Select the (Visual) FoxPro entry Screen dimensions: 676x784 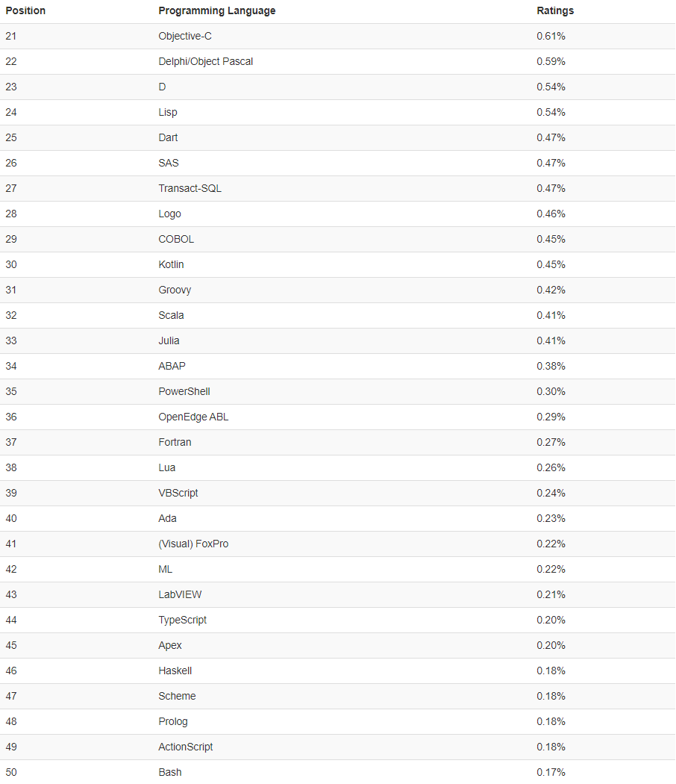193,544
